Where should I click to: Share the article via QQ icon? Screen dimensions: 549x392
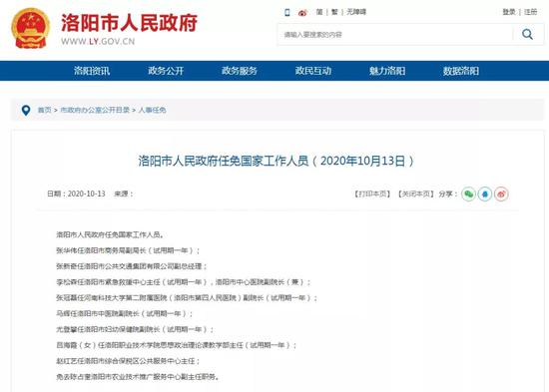click(485, 194)
